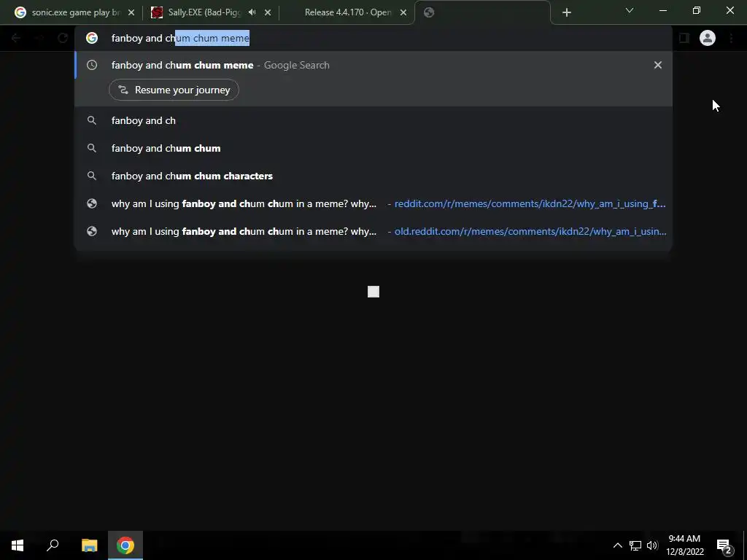The image size is (747, 560).
Task: Close the sonic.exe game play tab
Action: [x=131, y=13]
